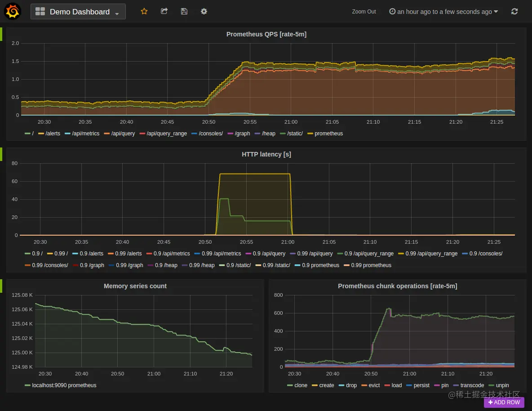Open the first row's green handle menu

1,34
